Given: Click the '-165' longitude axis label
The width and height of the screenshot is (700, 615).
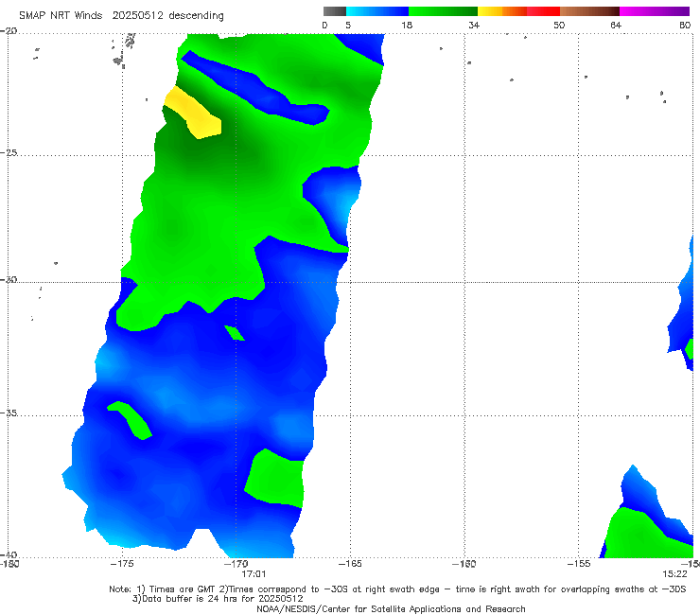Looking at the screenshot, I should point(350,564).
